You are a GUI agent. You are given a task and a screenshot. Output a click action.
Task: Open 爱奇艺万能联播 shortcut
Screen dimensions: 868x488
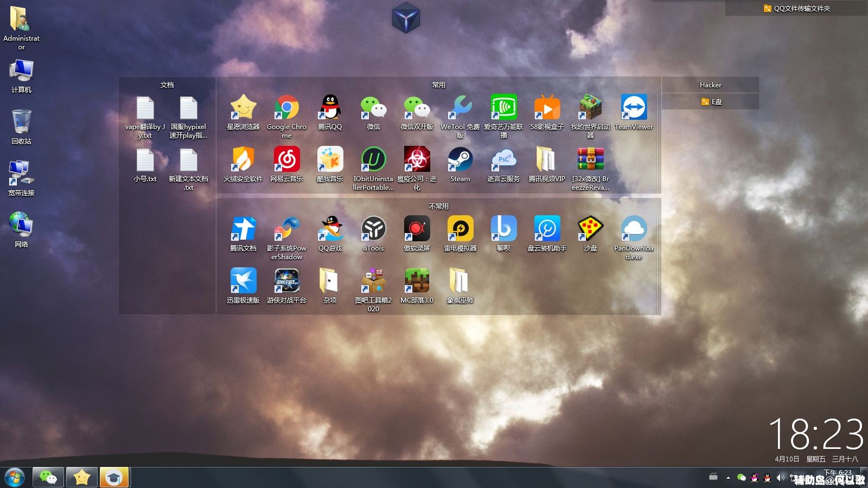coord(503,117)
